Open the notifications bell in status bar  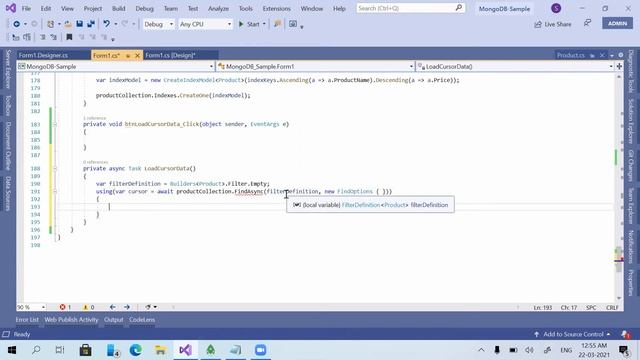[625, 334]
